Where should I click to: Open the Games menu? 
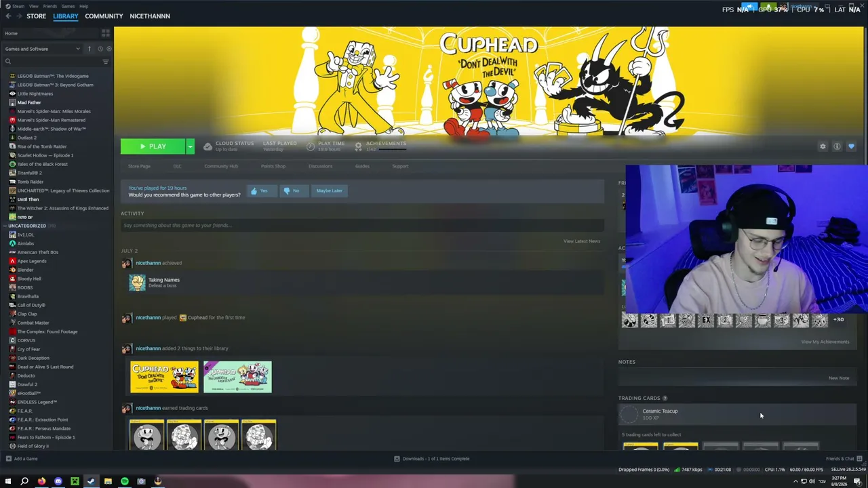68,6
